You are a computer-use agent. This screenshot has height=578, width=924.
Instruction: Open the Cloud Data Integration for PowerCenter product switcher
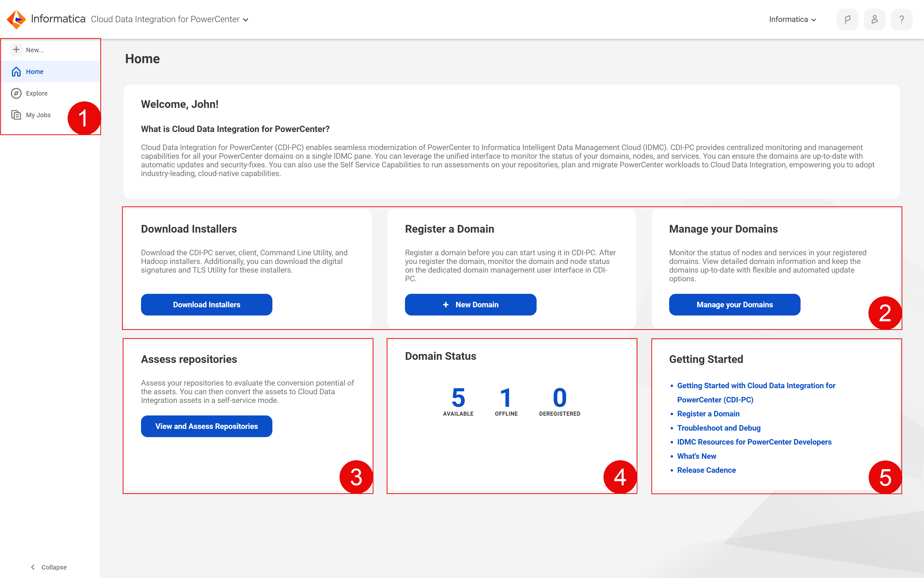pos(170,19)
